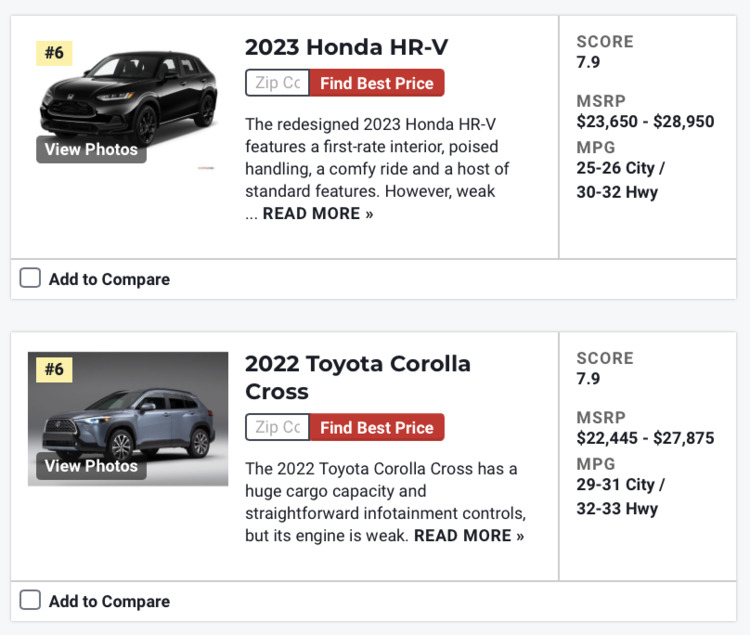
Task: Click the #6 rank badge on Corolla Cross
Action: pos(54,369)
